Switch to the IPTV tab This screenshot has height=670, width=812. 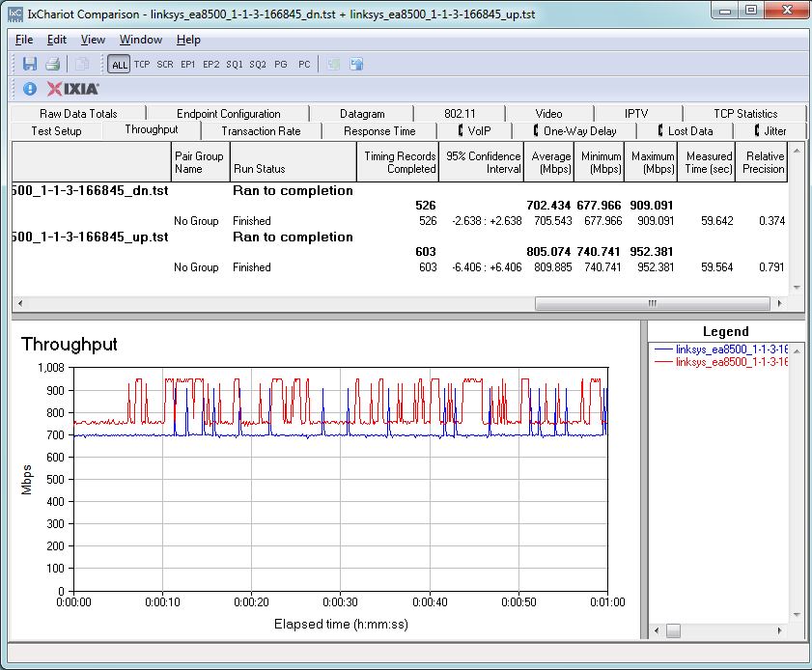pos(636,114)
